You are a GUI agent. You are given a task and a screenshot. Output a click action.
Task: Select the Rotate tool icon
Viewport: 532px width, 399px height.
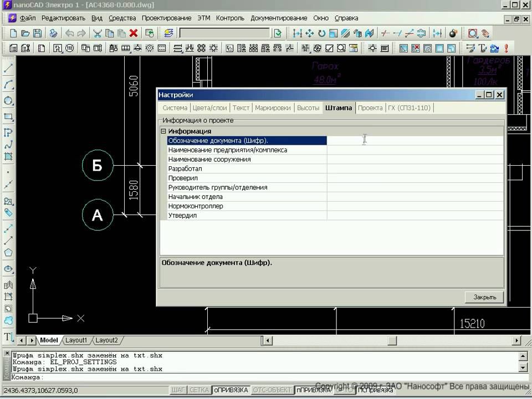(321, 33)
